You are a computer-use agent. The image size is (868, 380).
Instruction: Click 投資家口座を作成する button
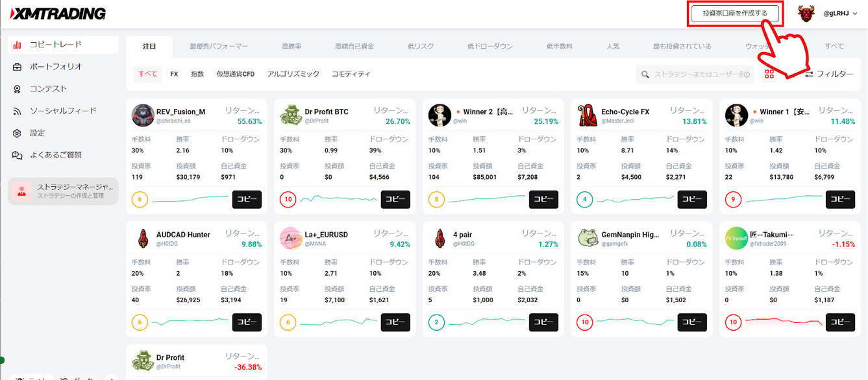(x=734, y=13)
